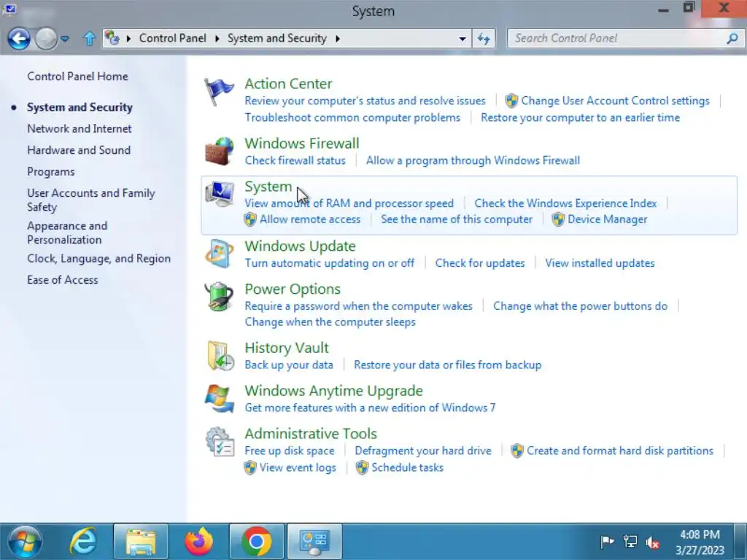This screenshot has height=560, width=747.
Task: Expand arrow before Control Panel breadcrumb
Action: pos(128,39)
